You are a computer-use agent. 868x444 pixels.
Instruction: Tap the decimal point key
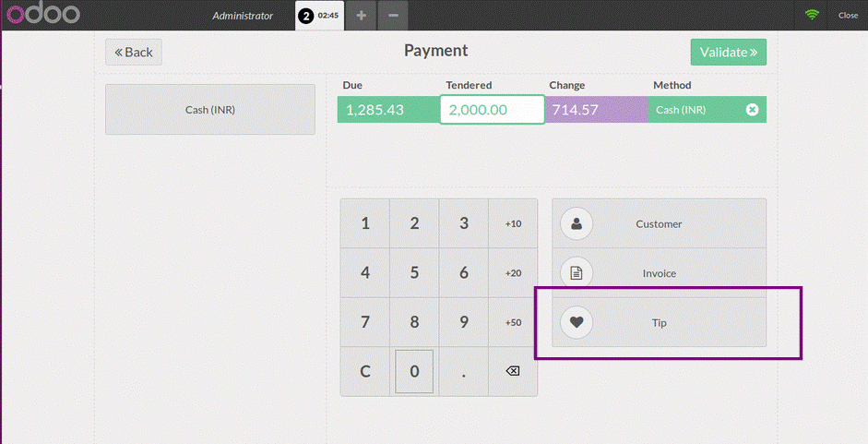463,371
